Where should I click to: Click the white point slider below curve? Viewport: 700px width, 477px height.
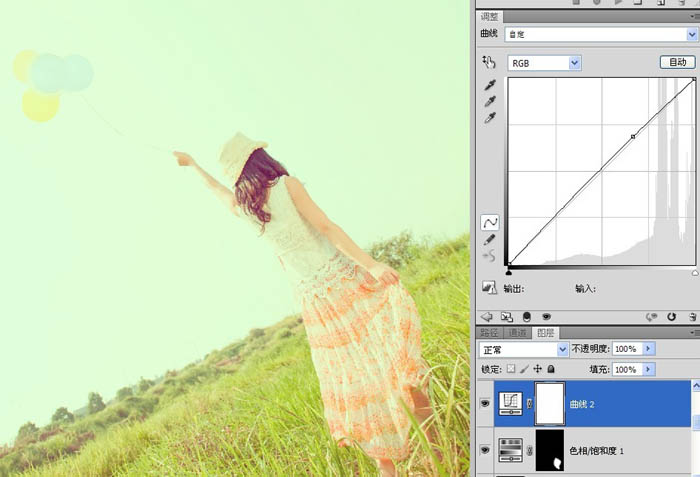tap(695, 272)
